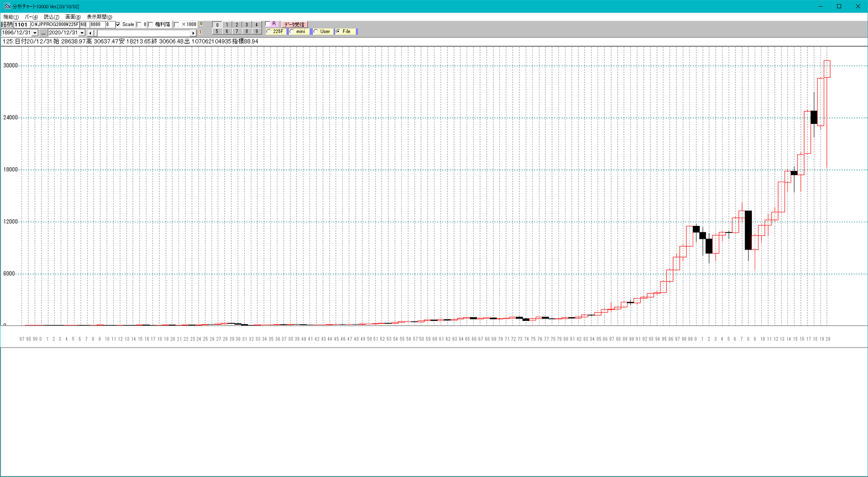The width and height of the screenshot is (868, 477).
Task: Click the latest red candlestick for year 20
Action: point(827,69)
